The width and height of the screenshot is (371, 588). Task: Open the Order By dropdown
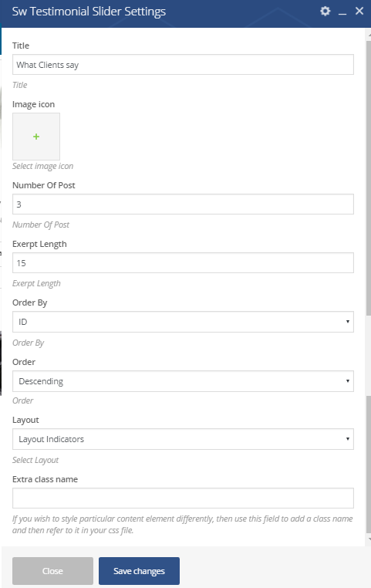[x=183, y=322]
